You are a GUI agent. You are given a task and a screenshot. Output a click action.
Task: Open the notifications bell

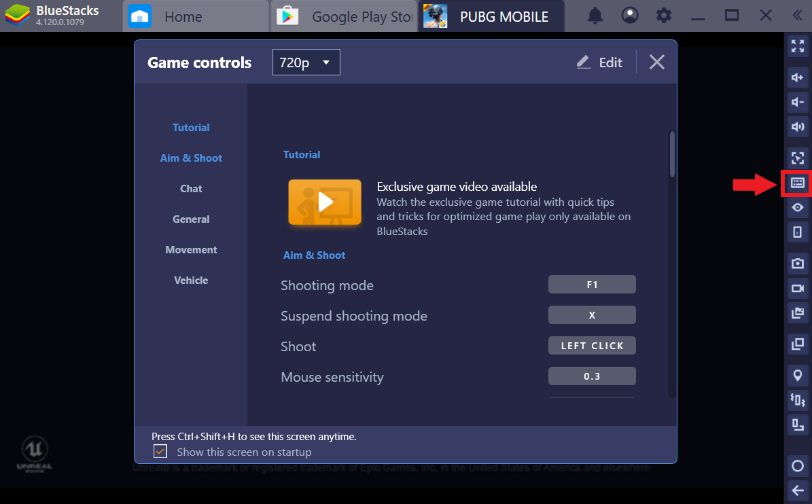tap(595, 16)
